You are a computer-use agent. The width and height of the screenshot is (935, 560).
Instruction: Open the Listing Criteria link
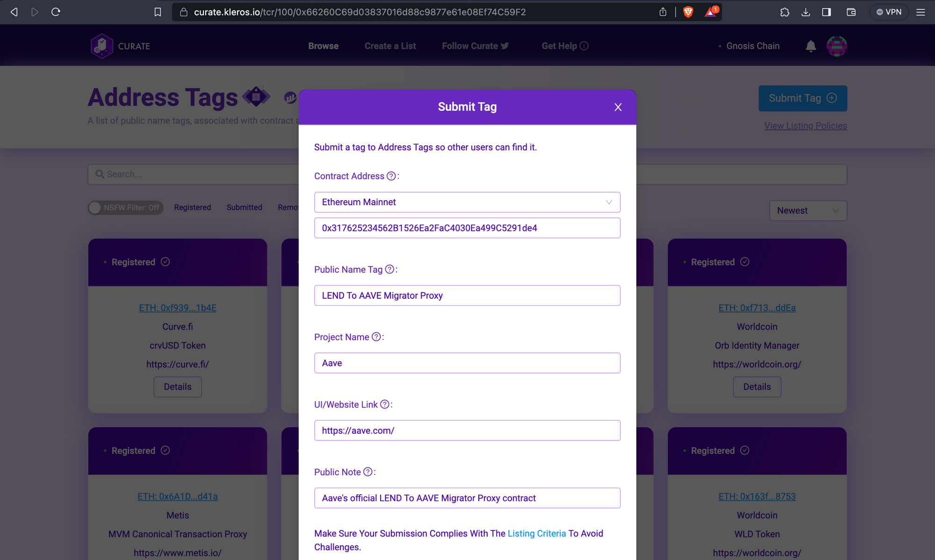536,533
